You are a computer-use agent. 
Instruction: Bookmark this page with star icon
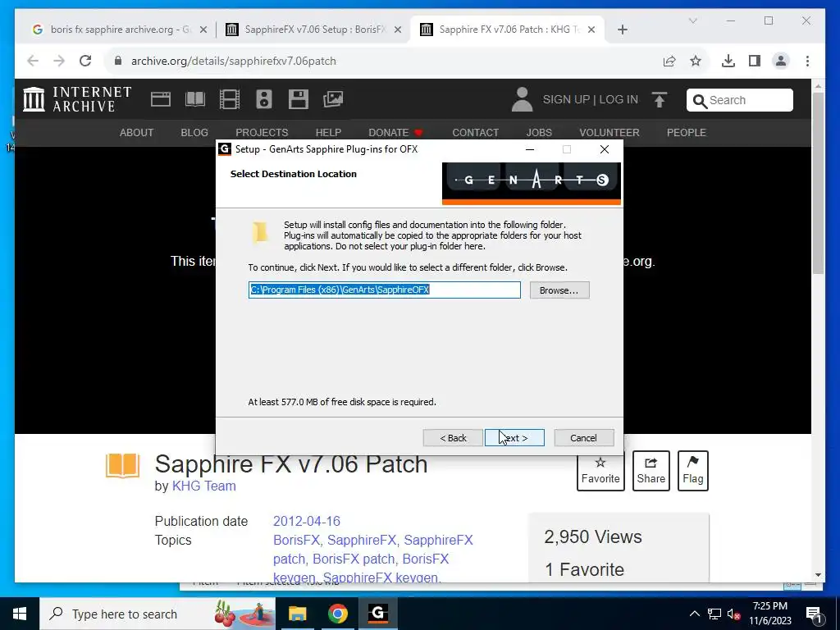(x=696, y=61)
